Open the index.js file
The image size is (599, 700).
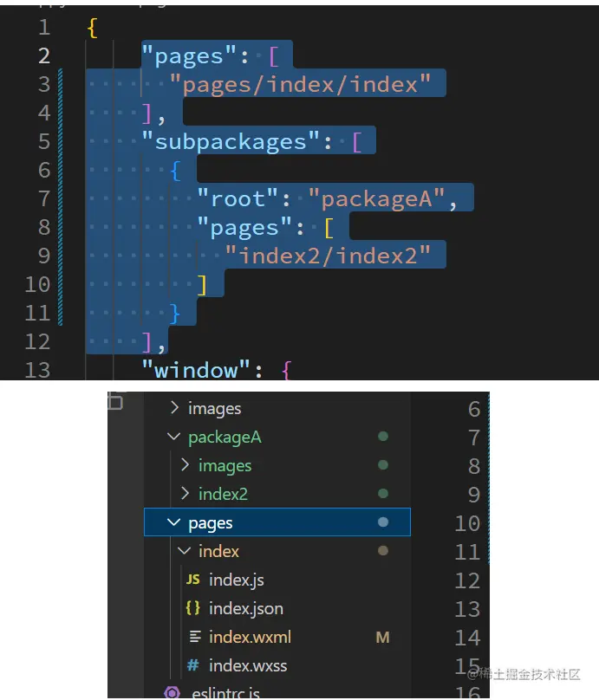click(237, 580)
